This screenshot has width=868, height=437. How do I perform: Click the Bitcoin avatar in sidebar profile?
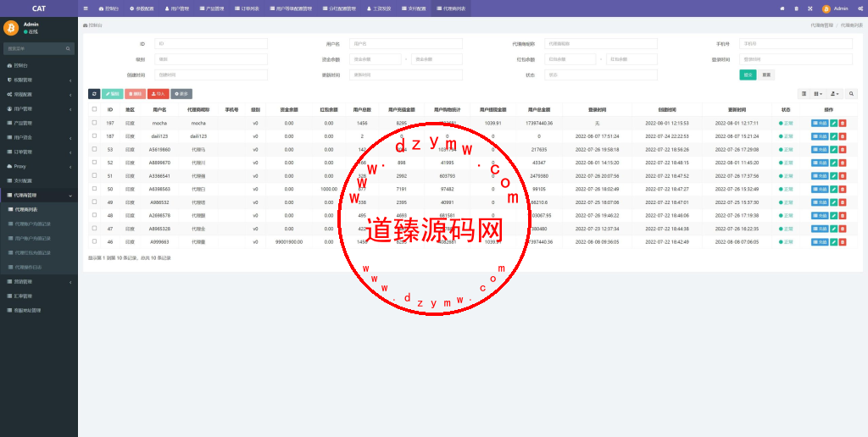(11, 28)
